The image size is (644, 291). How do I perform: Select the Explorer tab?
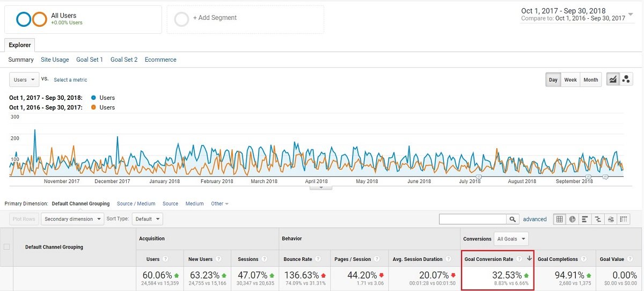20,45
